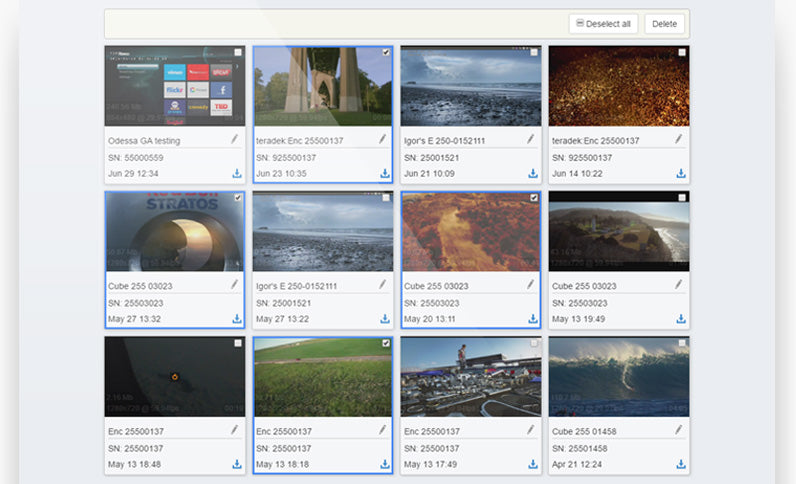Uncheck the STRATOS video checkbox
The height and width of the screenshot is (484, 796).
237,198
